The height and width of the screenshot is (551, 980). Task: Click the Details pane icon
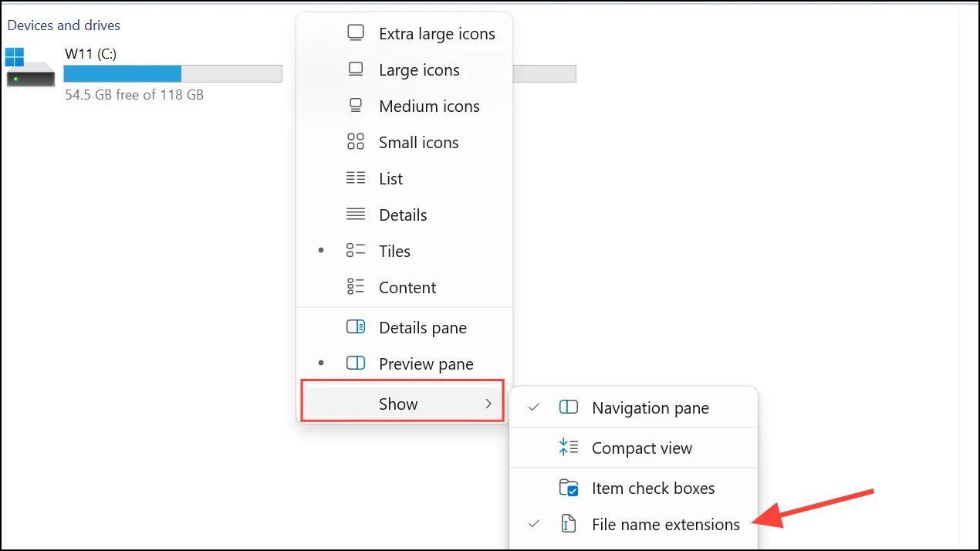click(356, 327)
